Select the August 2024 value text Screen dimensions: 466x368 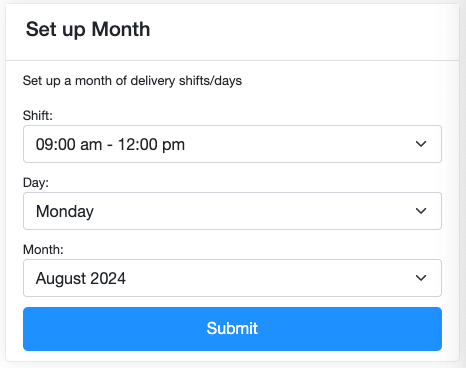pyautogui.click(x=81, y=278)
